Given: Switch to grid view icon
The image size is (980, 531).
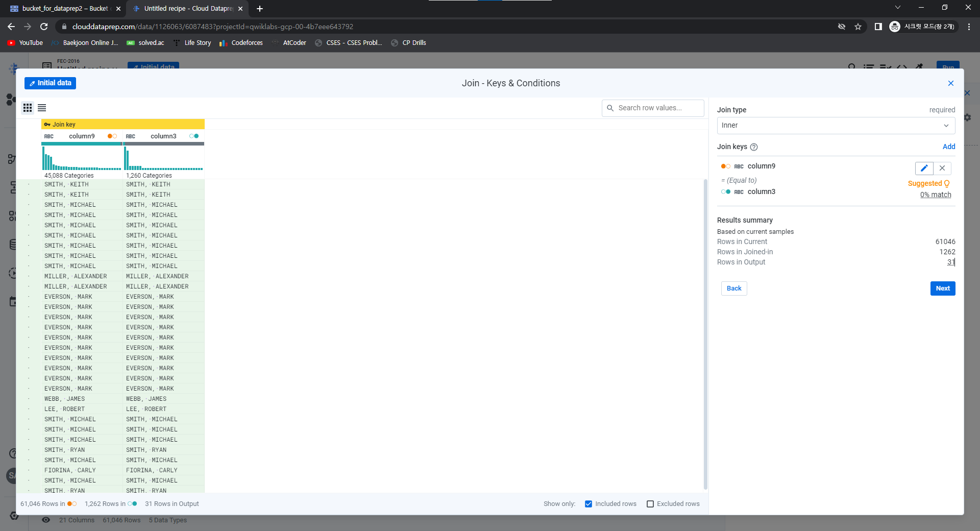Looking at the screenshot, I should pos(28,108).
